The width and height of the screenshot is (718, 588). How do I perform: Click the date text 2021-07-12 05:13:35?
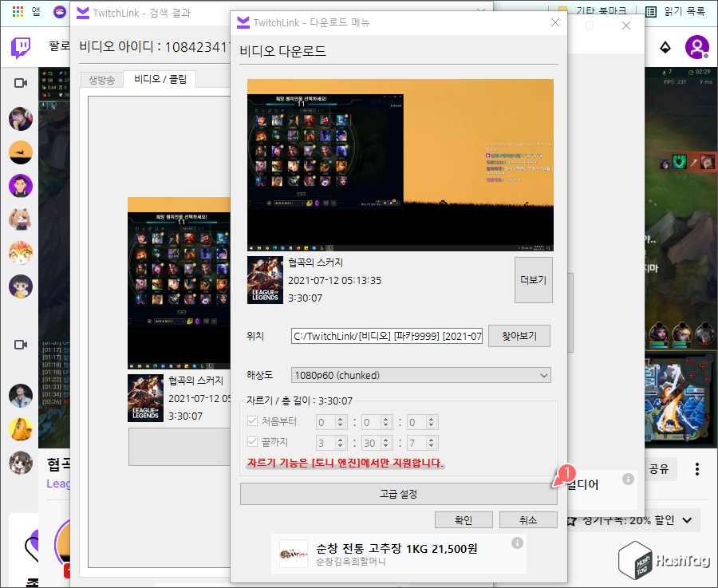point(334,280)
